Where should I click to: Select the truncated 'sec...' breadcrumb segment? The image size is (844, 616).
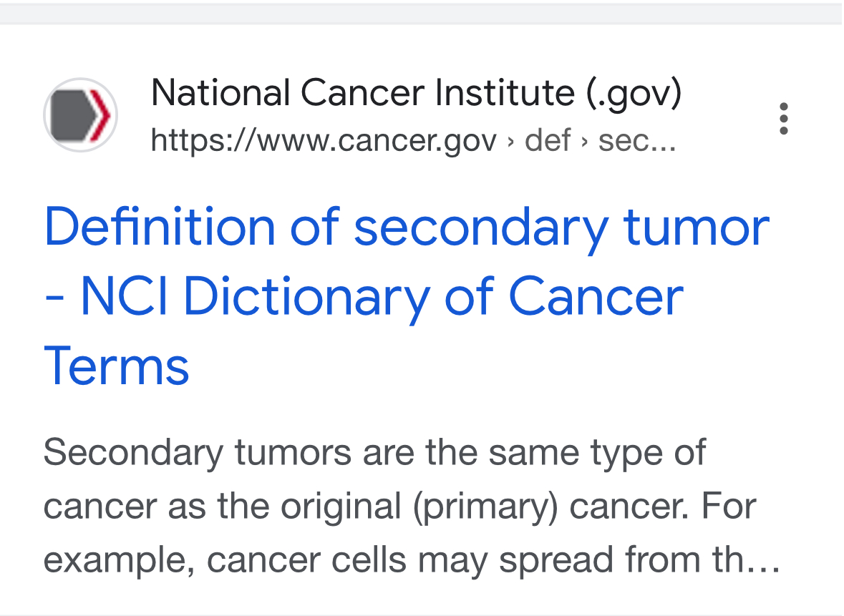[637, 142]
